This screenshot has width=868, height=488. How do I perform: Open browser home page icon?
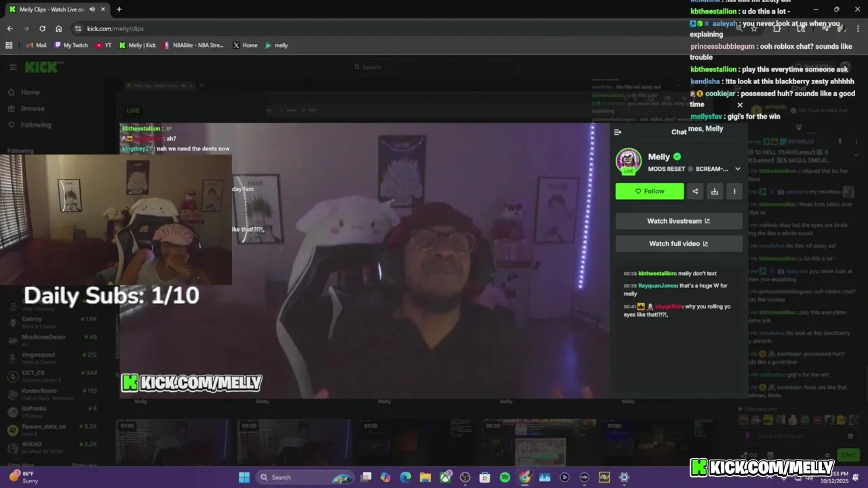pyautogui.click(x=59, y=28)
